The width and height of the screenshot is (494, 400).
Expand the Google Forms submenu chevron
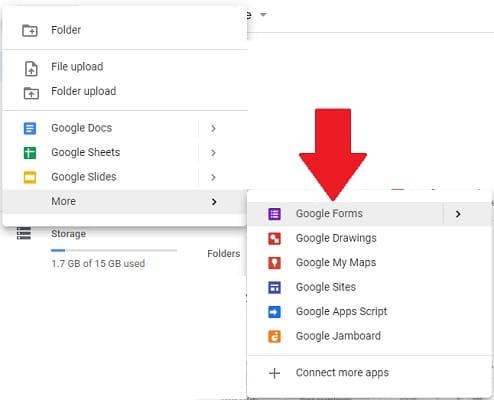coord(458,214)
